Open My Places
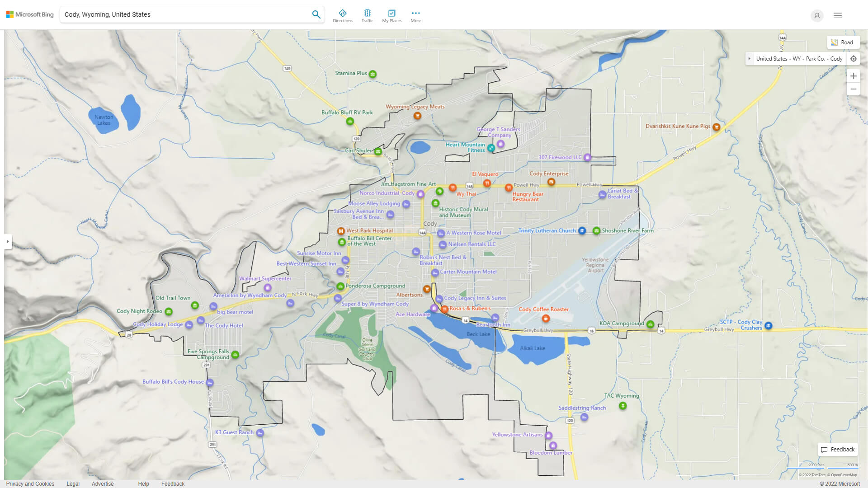 coord(392,15)
